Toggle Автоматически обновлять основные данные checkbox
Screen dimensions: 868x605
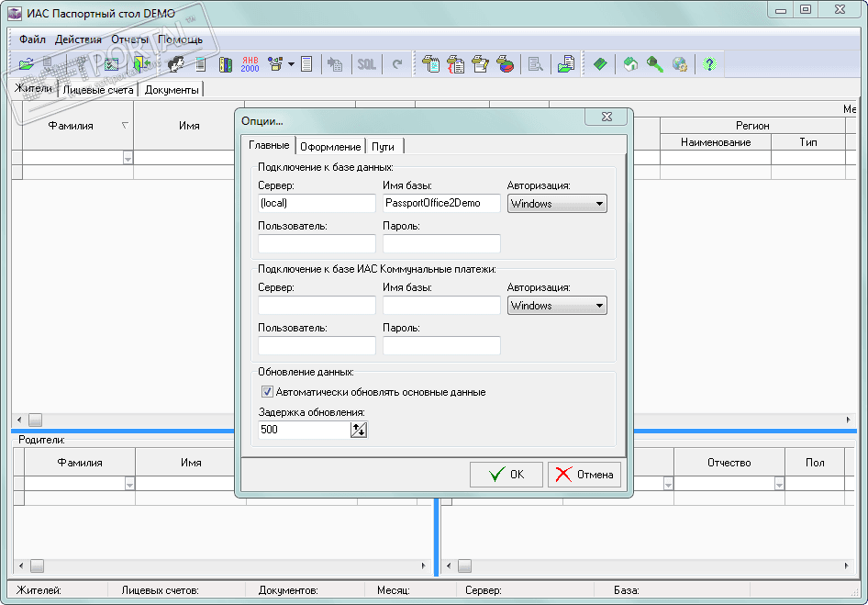click(267, 392)
